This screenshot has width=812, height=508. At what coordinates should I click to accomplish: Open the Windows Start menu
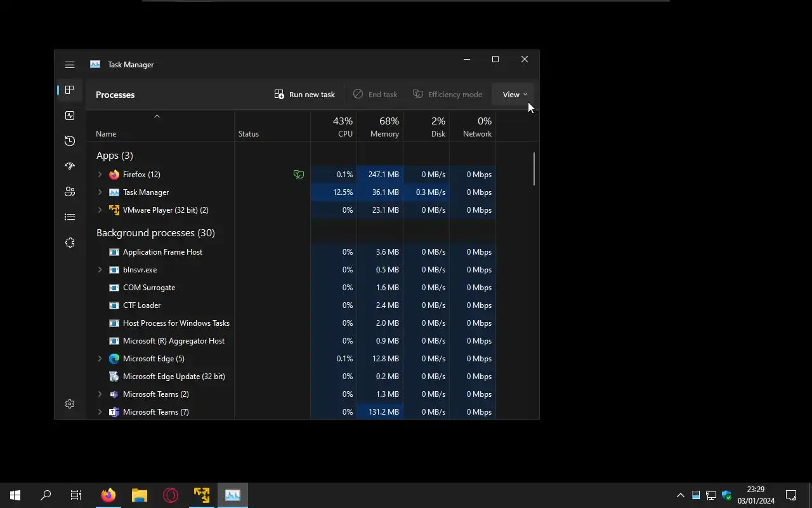15,495
